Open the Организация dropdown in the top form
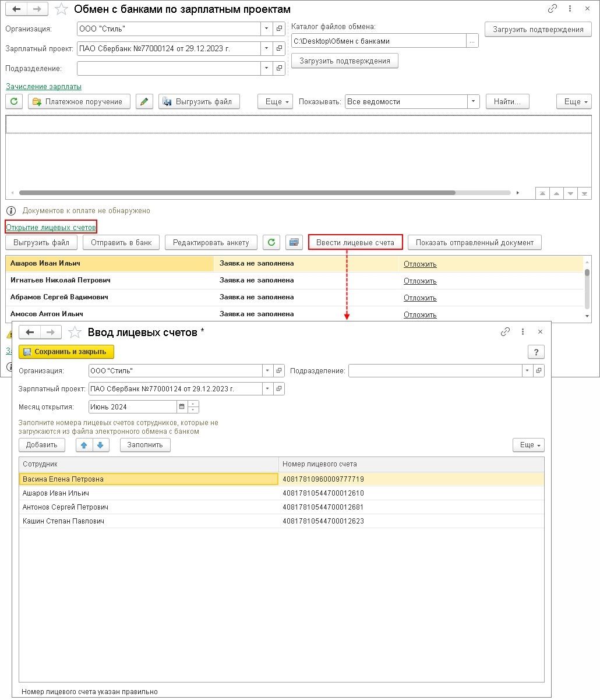Viewport: 600px width, 700px height. [x=266, y=29]
